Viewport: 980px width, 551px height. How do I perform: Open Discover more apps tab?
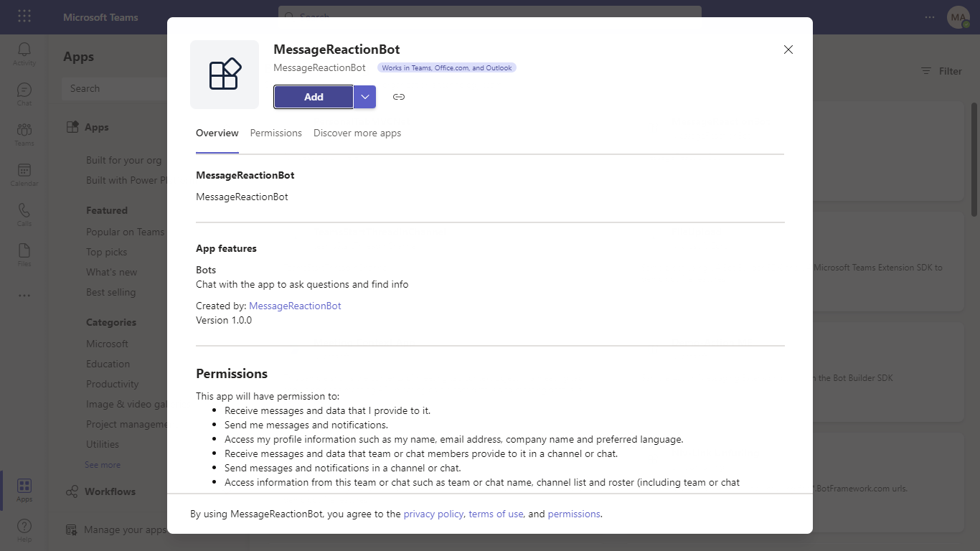click(x=357, y=133)
